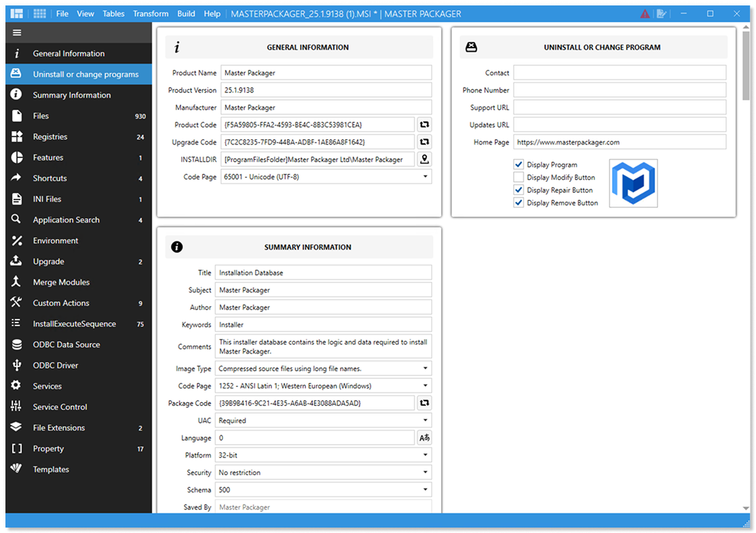Click the red warning triangle in title bar
Image resolution: width=756 pixels, height=533 pixels.
645,14
